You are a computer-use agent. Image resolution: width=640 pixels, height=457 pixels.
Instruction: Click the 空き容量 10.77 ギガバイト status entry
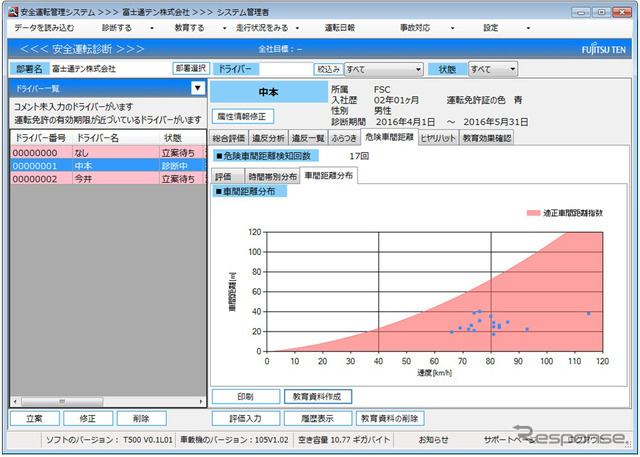[x=344, y=439]
